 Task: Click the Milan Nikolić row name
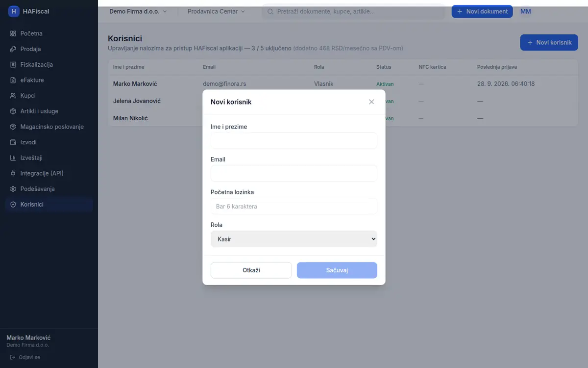(x=130, y=118)
